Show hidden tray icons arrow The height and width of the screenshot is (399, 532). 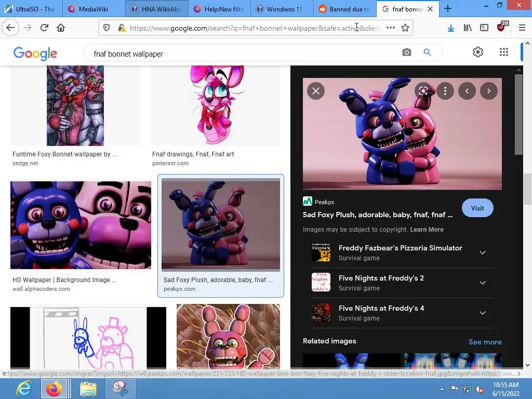(x=442, y=389)
